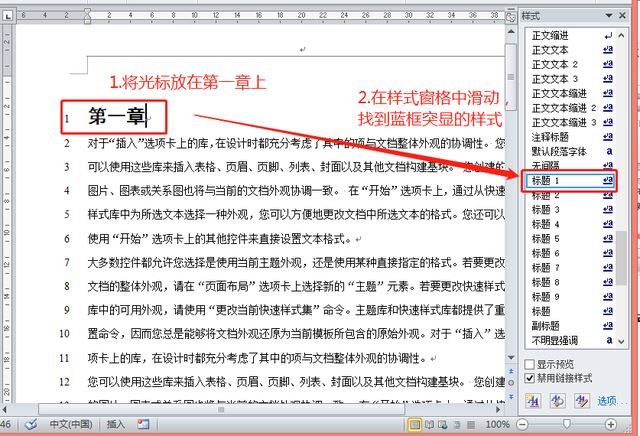Switch to Outline view
This screenshot has height=436, width=640.
coord(457,425)
